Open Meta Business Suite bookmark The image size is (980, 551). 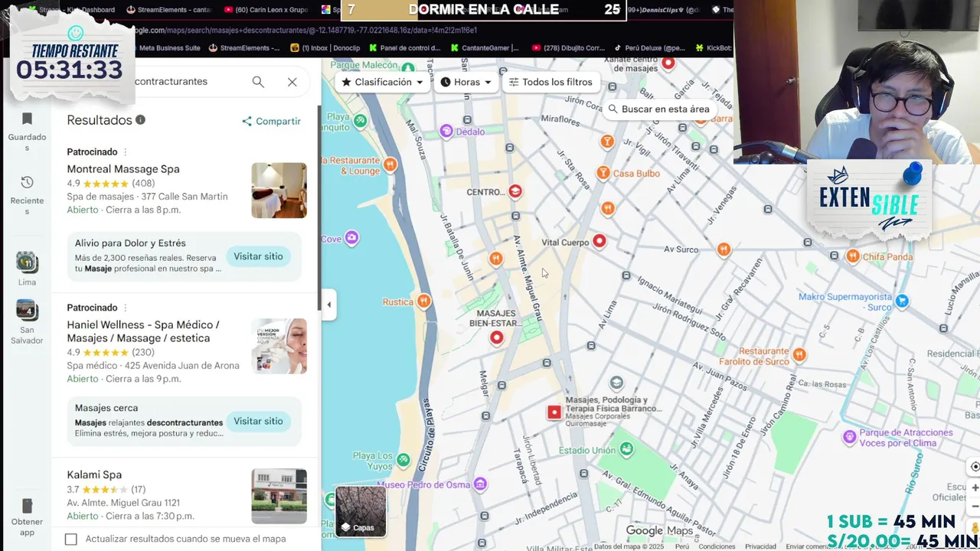click(163, 47)
